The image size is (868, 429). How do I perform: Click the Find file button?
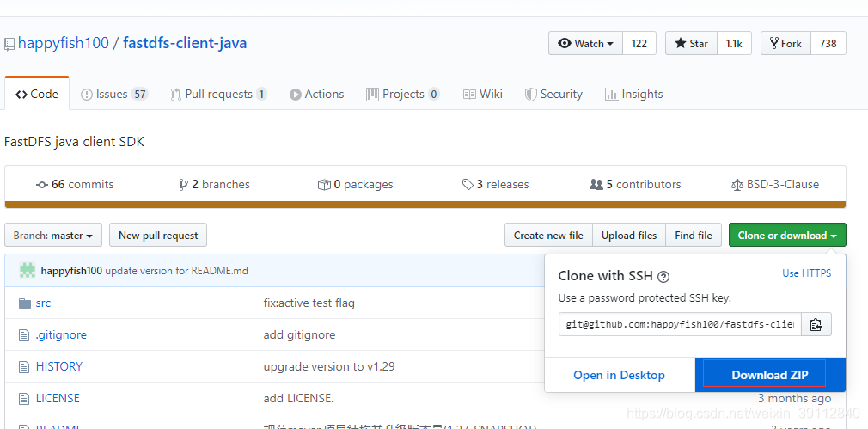(x=694, y=236)
